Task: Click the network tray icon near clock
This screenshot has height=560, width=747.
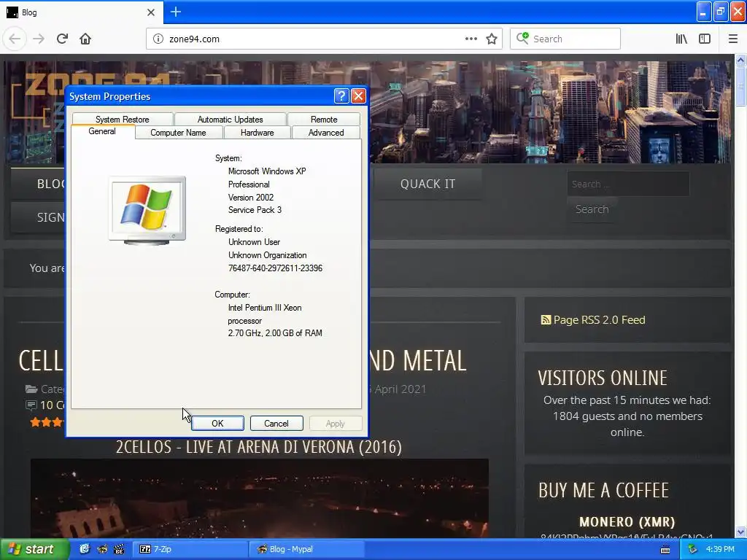Action: 693,549
